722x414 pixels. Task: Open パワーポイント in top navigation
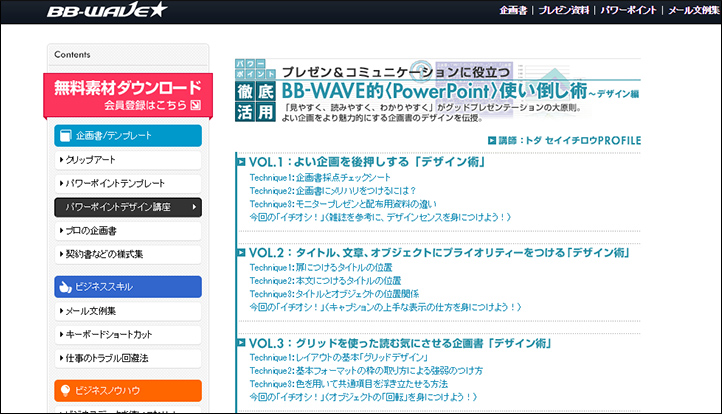(x=628, y=10)
